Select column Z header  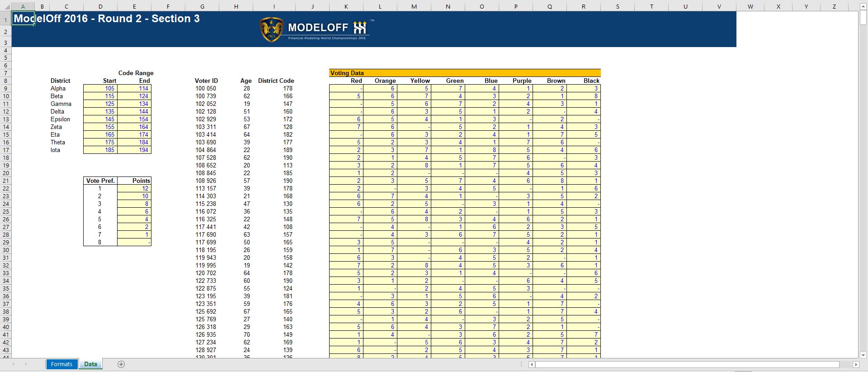click(834, 7)
